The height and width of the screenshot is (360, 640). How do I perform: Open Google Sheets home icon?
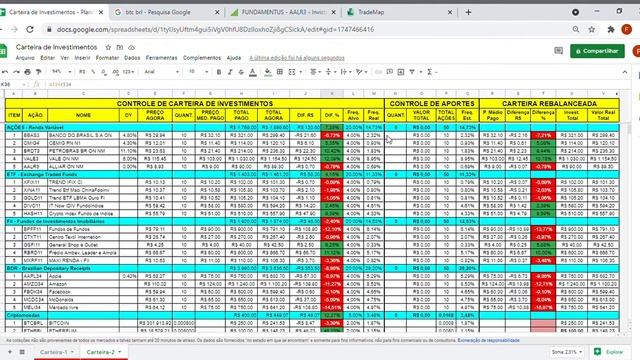point(3,51)
